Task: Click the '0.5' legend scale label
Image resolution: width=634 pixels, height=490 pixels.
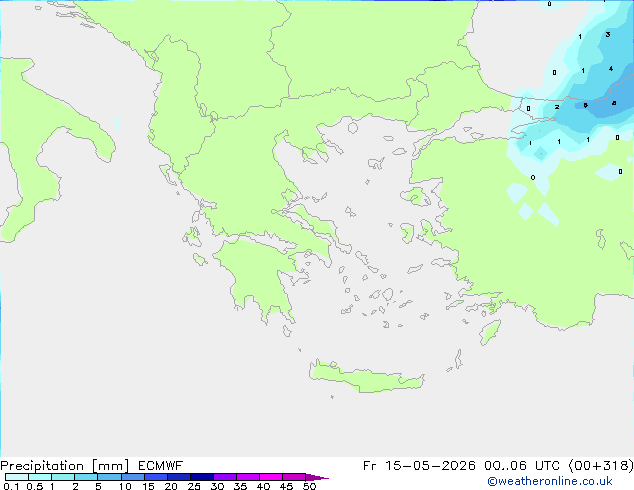Action: (x=35, y=486)
